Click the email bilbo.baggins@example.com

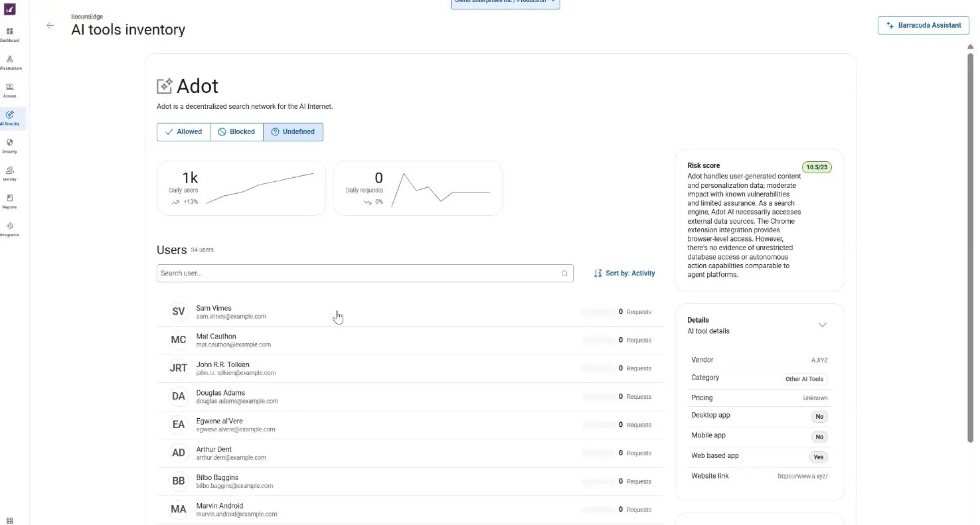click(x=234, y=486)
